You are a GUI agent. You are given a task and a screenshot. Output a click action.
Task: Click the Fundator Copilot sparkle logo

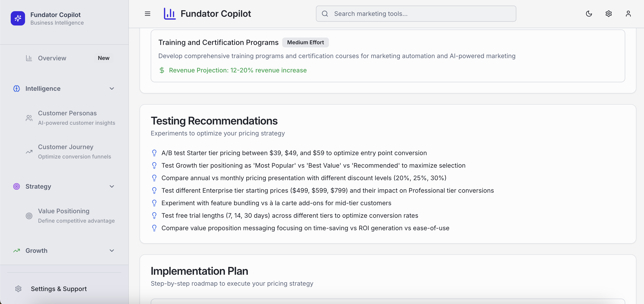(x=18, y=18)
